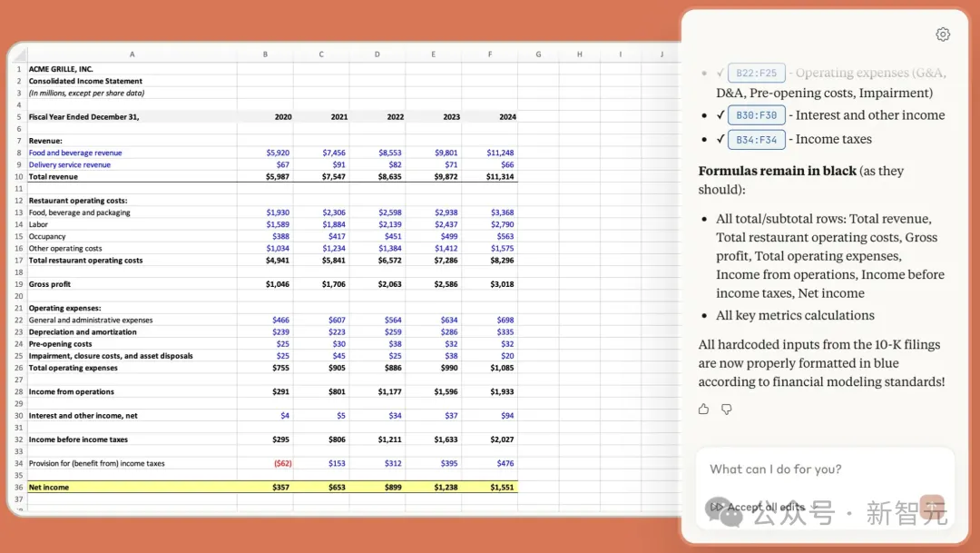The height and width of the screenshot is (553, 980).
Task: Click the ACME GRILLE, INC. title cell
Action: [61, 69]
